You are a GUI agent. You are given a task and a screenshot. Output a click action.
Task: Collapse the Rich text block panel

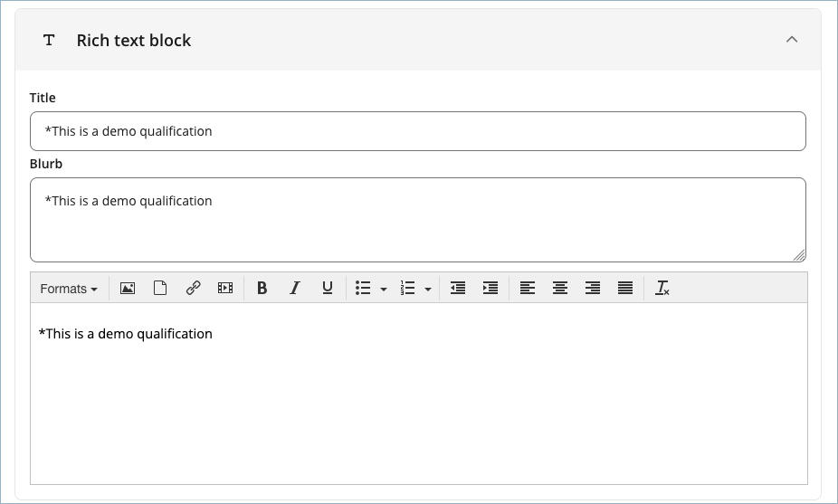click(792, 40)
